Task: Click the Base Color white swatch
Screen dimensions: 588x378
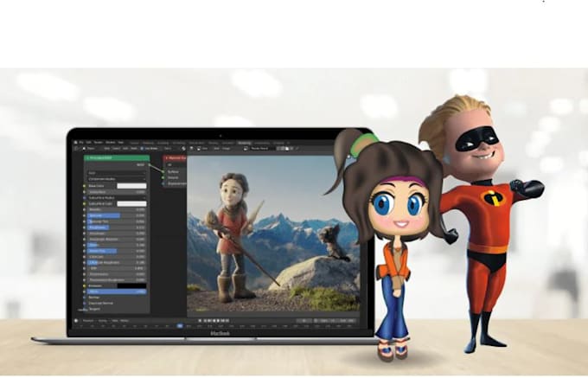Action: [131, 186]
